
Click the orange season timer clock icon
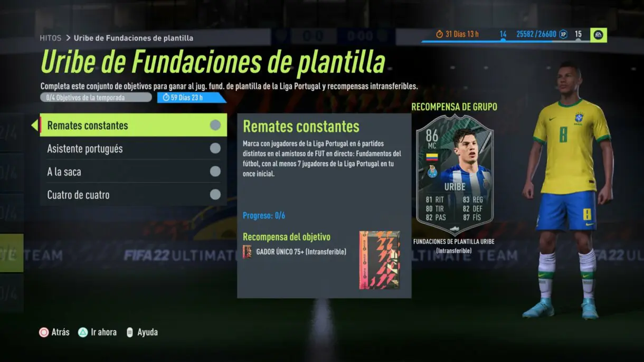(440, 34)
